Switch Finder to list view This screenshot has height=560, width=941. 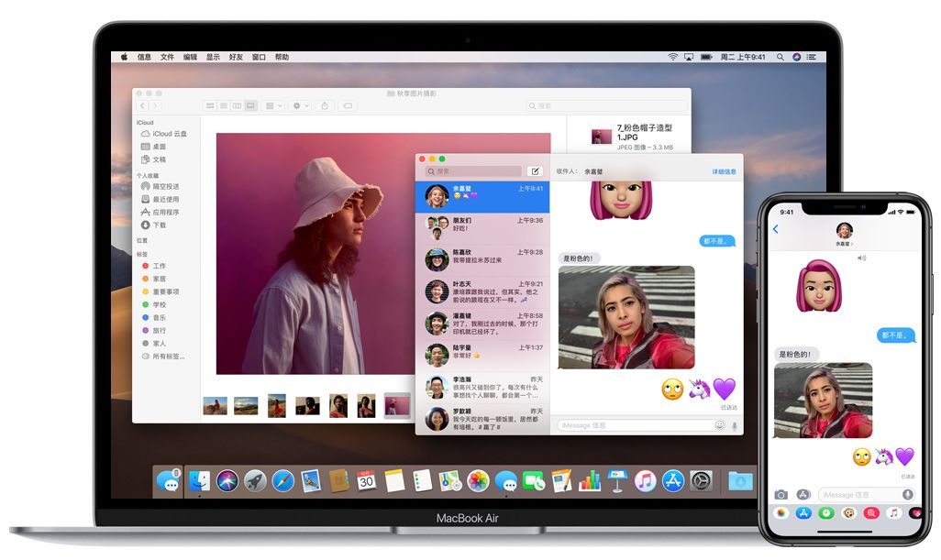point(223,106)
